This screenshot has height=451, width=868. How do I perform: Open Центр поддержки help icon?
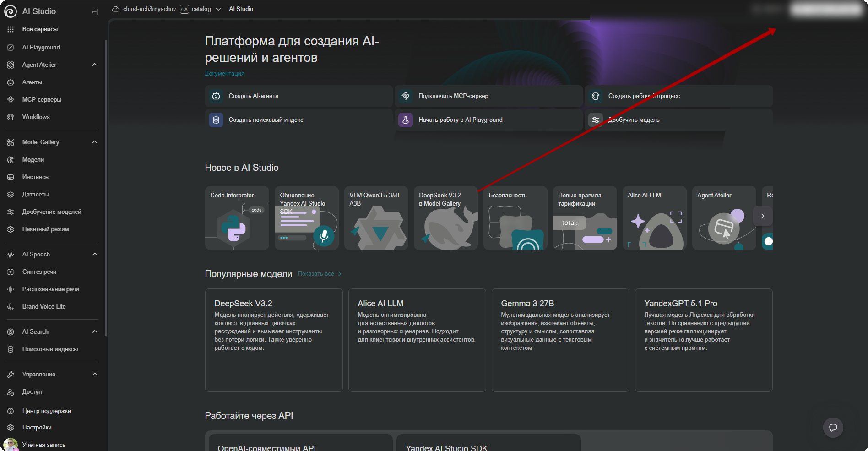tap(11, 411)
